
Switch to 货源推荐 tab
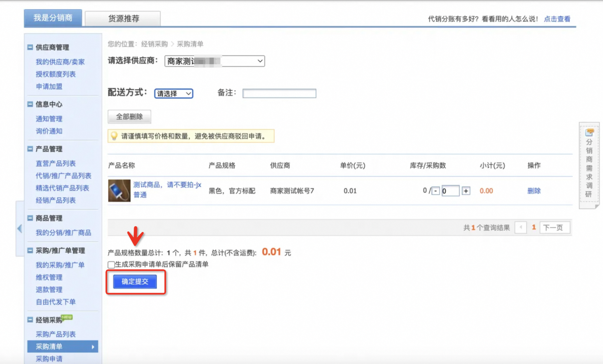point(123,19)
